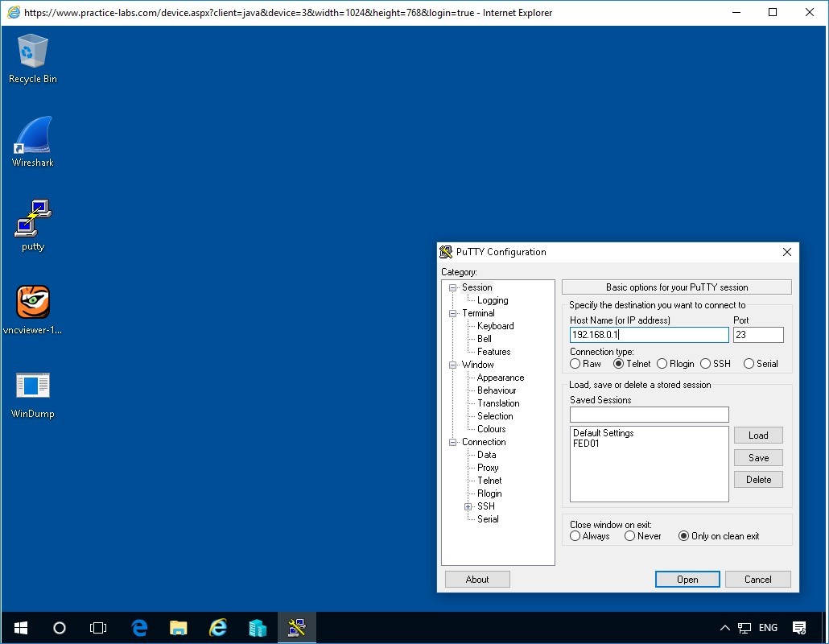Launch the Wireshark desktop shortcut
Viewport: 829px width, 644px height.
32,142
